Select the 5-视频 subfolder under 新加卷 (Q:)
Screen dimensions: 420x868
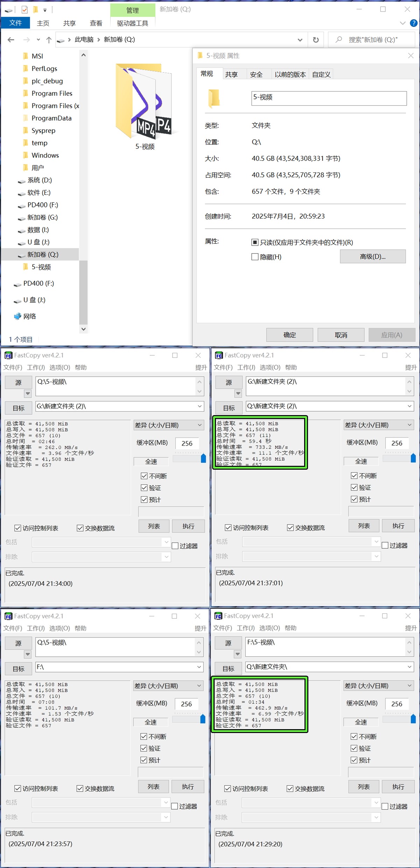click(41, 267)
